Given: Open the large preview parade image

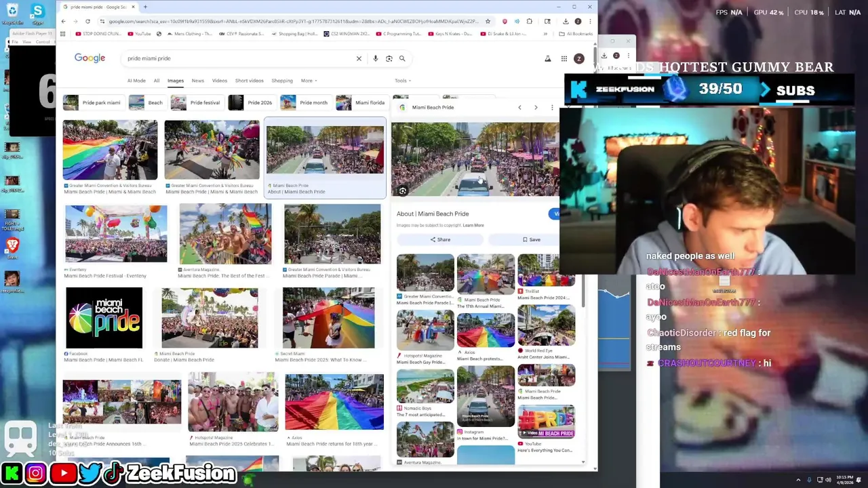Looking at the screenshot, I should click(475, 159).
